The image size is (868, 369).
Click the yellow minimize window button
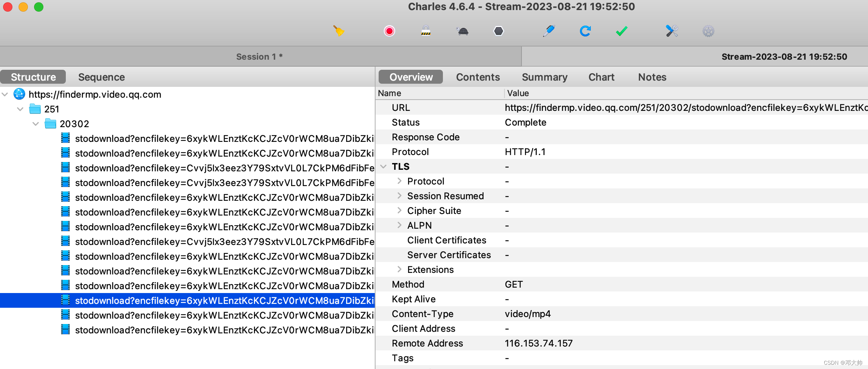[x=23, y=7]
